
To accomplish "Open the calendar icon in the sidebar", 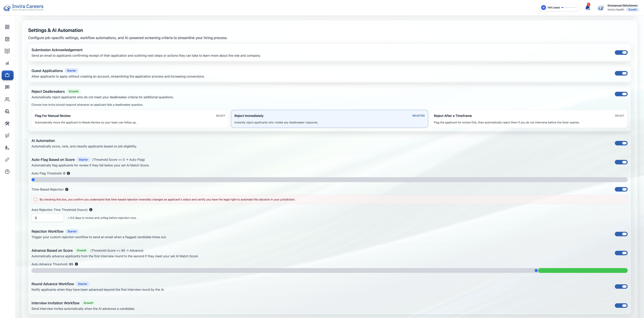I will pos(7,39).
